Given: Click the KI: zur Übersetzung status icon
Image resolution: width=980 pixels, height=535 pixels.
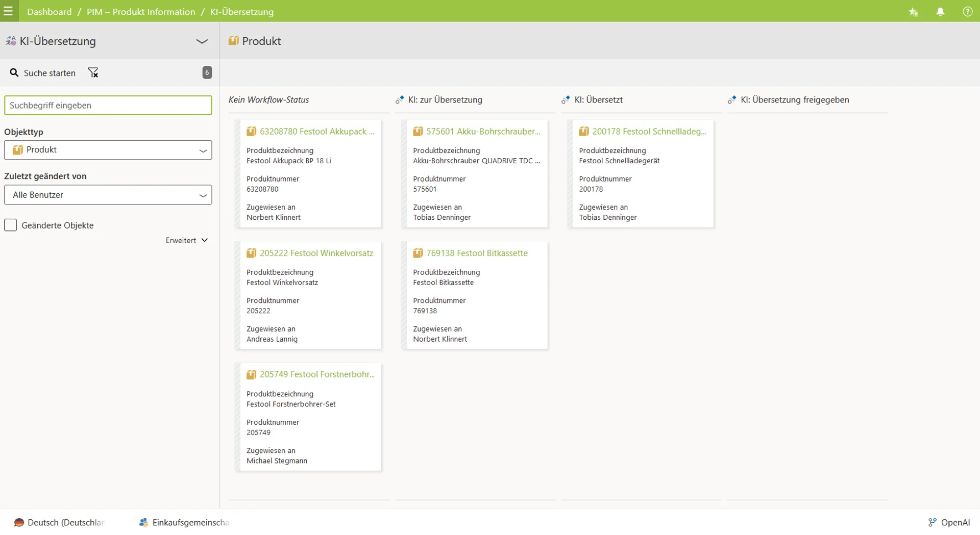Looking at the screenshot, I should tap(400, 100).
